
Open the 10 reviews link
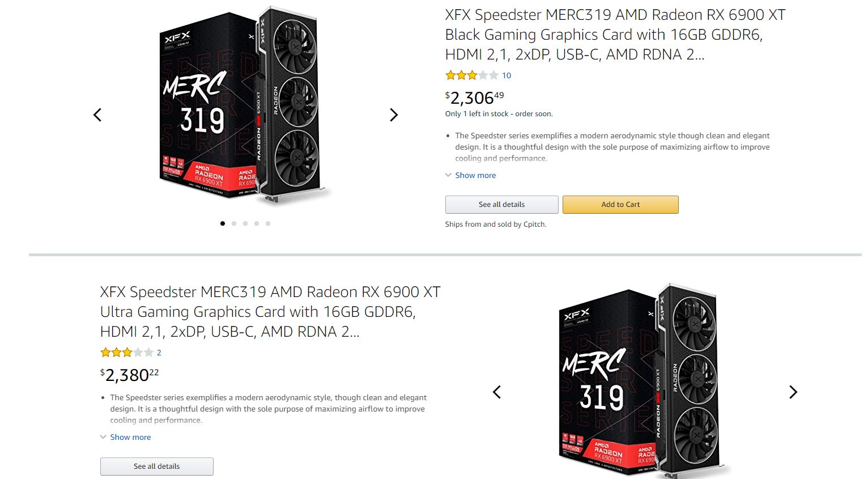[507, 75]
